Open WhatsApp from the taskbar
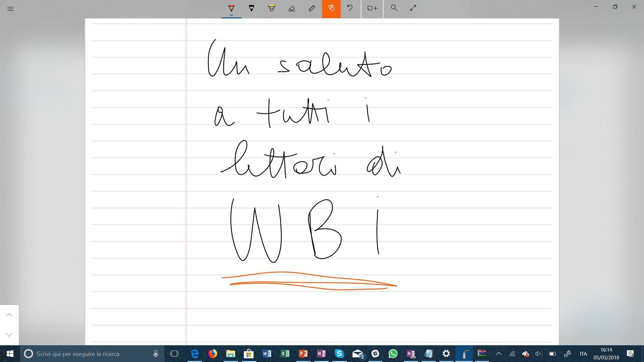This screenshot has height=362, width=644. (x=393, y=354)
